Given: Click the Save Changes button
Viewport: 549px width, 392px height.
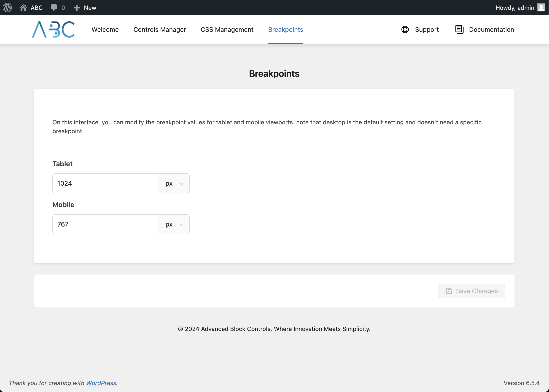Looking at the screenshot, I should coord(472,291).
